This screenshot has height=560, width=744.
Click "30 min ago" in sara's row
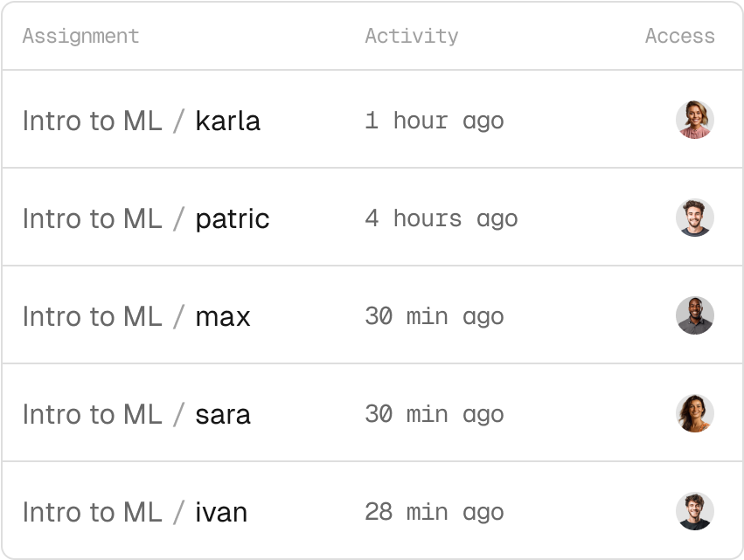point(434,414)
